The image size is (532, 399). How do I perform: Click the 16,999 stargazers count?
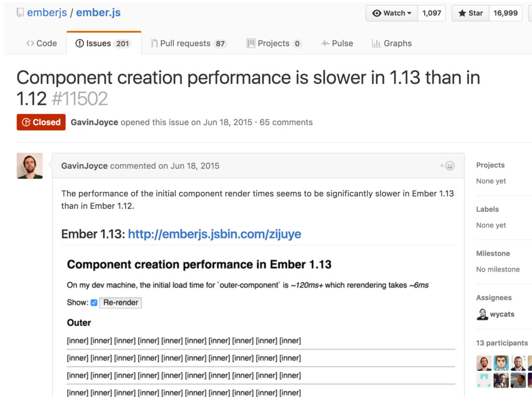(506, 13)
